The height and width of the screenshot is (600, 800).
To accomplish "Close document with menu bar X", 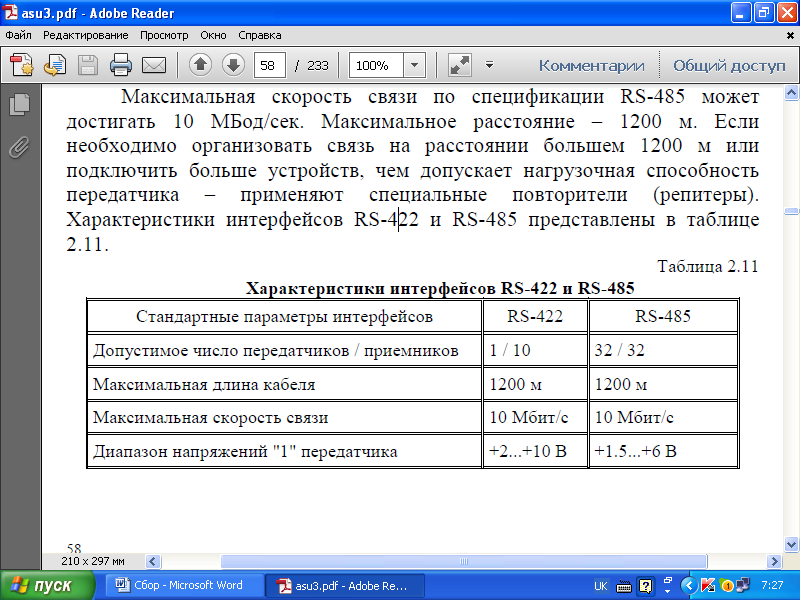I will pyautogui.click(x=790, y=36).
